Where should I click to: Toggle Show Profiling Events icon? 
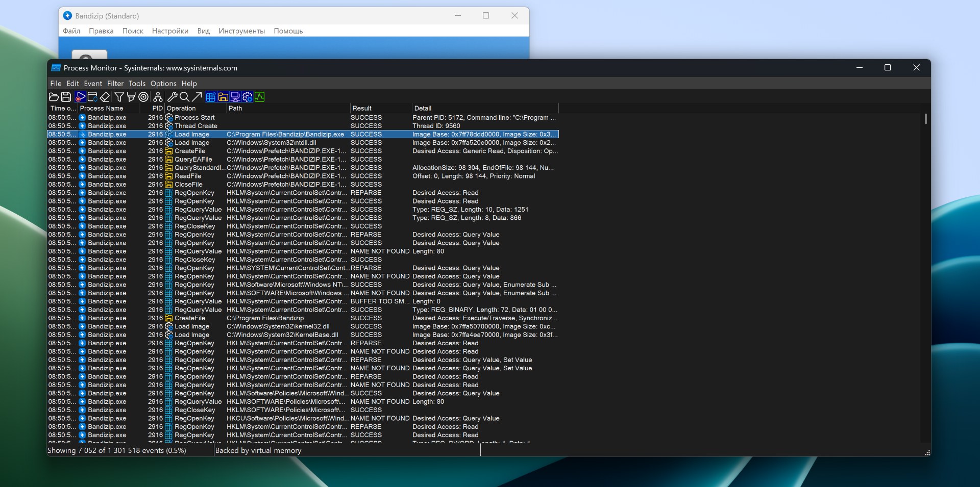pos(260,97)
